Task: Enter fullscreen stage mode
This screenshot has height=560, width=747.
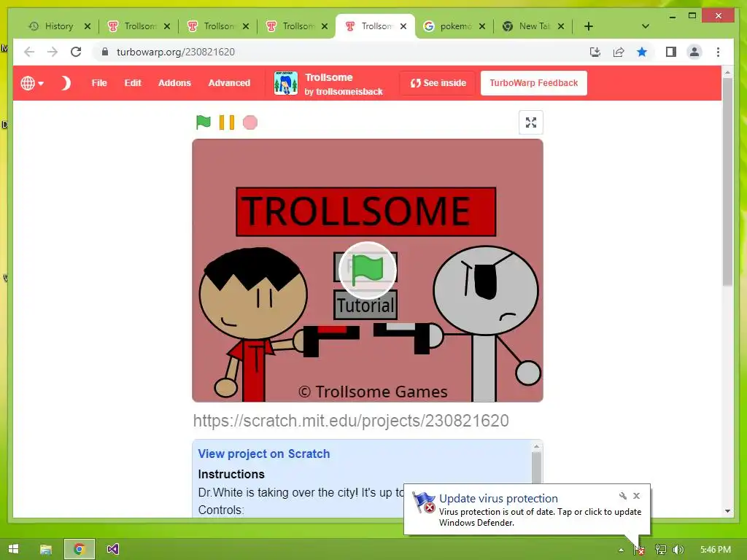Action: 531,122
